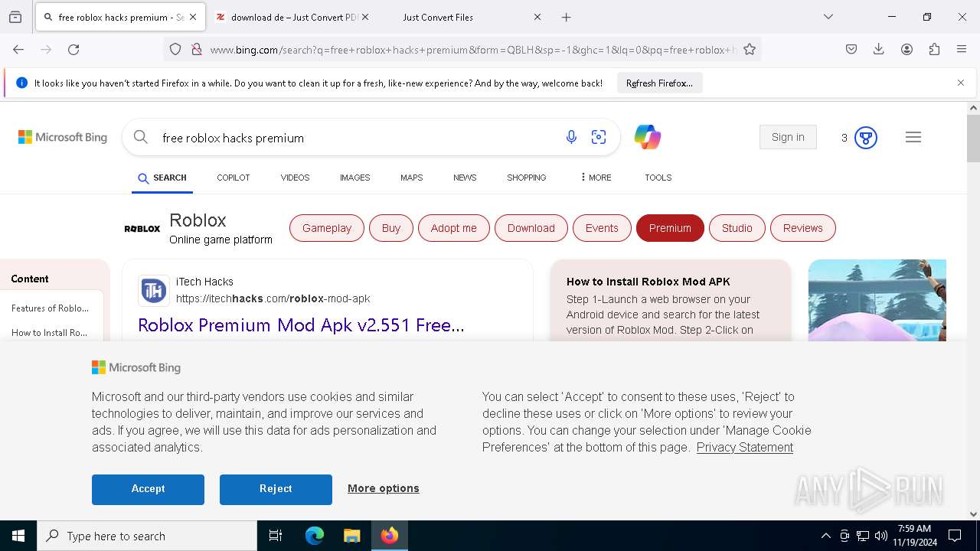Bookmark this page with star icon
980x551 pixels.
750,50
